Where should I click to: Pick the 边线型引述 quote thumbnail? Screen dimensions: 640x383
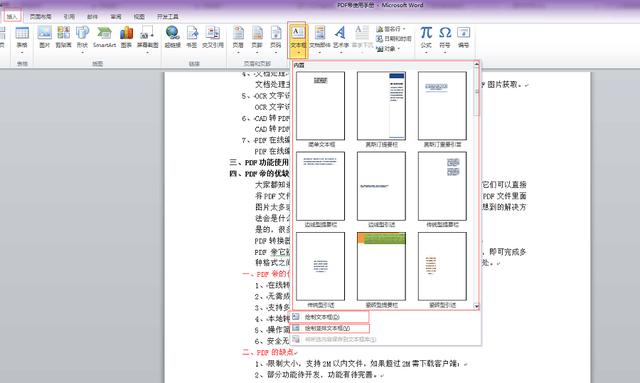(381, 186)
